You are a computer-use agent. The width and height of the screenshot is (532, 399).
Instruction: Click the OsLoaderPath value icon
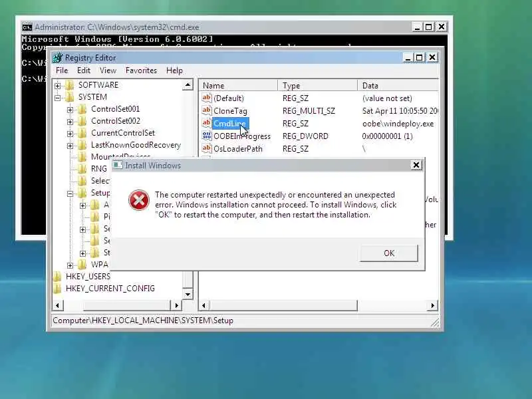(x=207, y=148)
